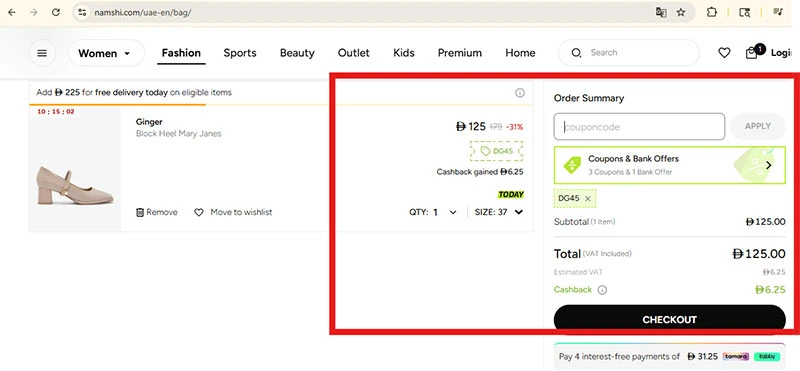Image resolution: width=800 pixels, height=371 pixels.
Task: Click the browser address bar URL
Action: point(143,12)
